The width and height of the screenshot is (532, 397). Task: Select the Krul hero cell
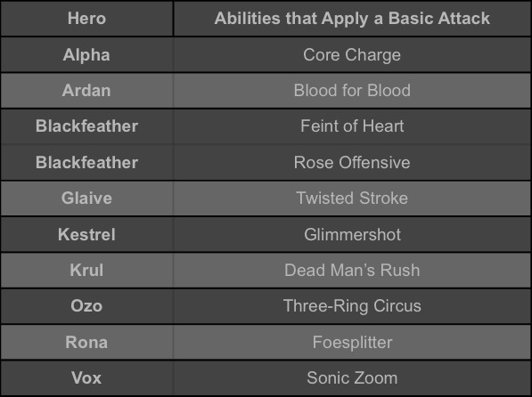click(86, 271)
